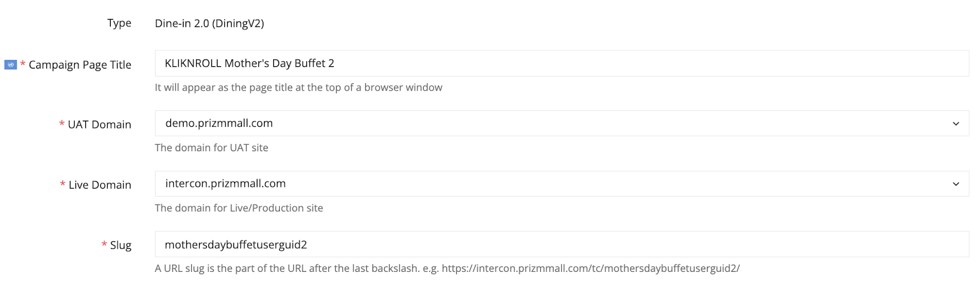Click the Campaign Page Title label
The width and height of the screenshot is (980, 286).
[x=80, y=65]
